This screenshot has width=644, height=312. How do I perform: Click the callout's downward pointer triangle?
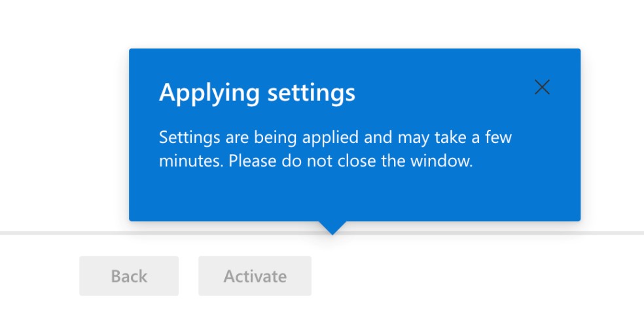pos(332,227)
